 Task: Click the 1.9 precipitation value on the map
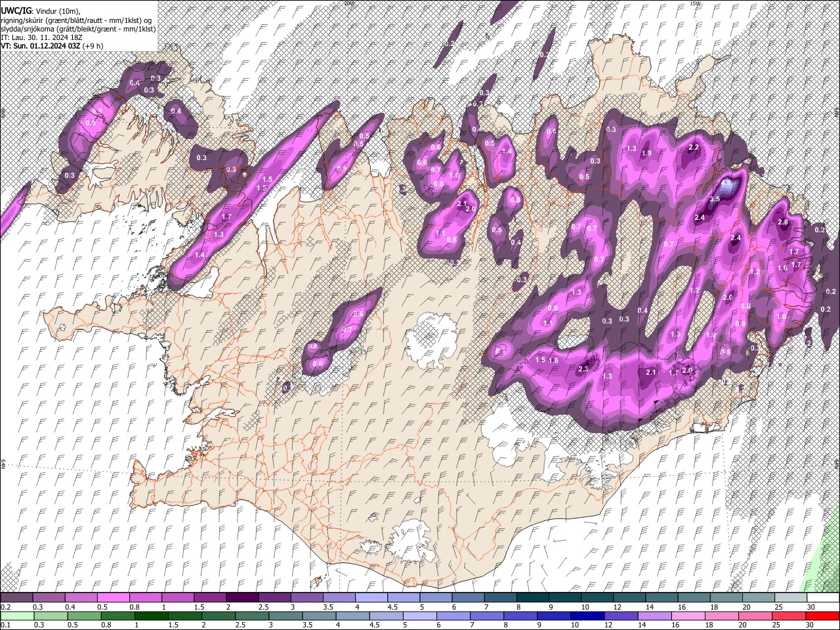click(646, 153)
